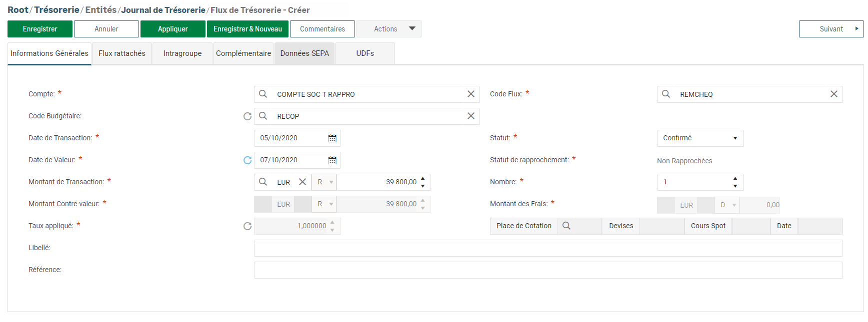
Task: Refresh the Taux appliqué rate
Action: point(247,226)
